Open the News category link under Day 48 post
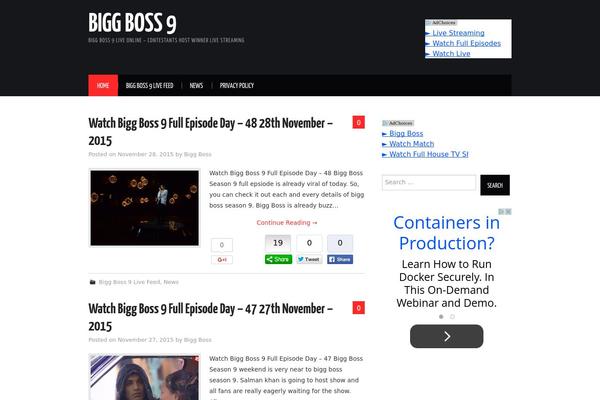The width and height of the screenshot is (600, 400). coord(171,282)
